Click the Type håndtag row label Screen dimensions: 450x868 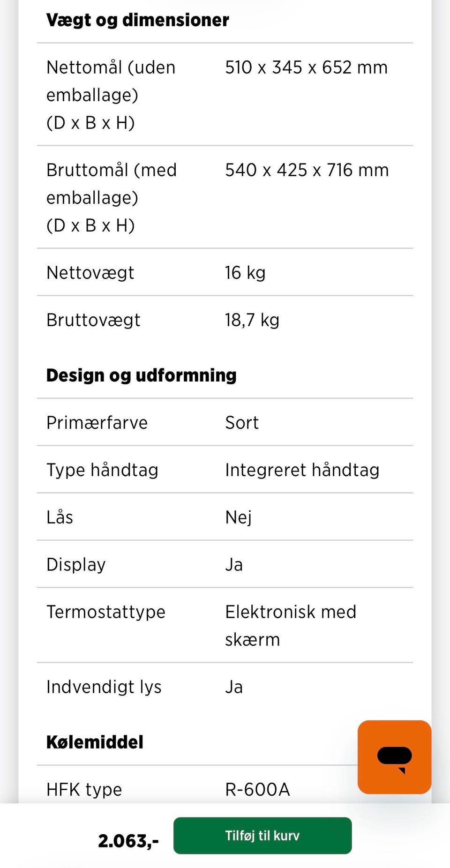pos(102,470)
